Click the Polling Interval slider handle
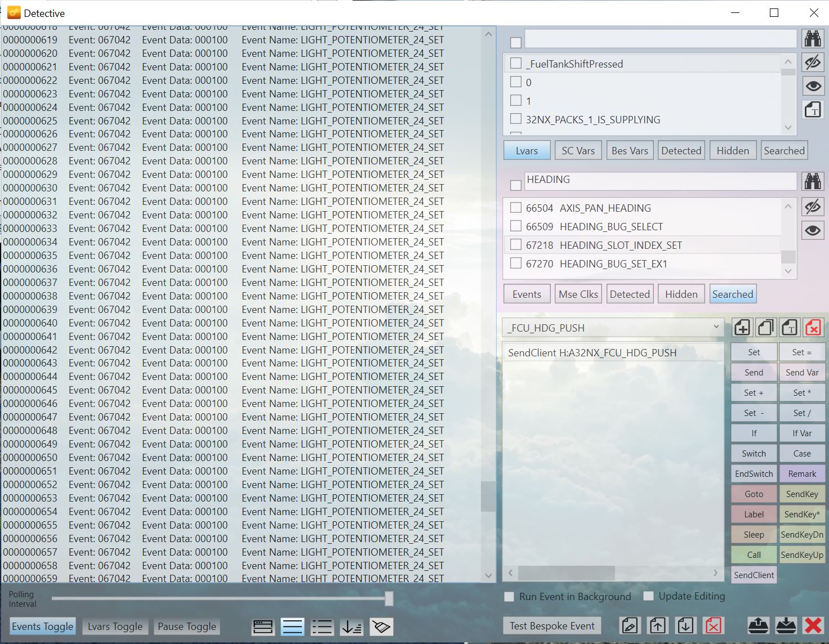Image resolution: width=829 pixels, height=644 pixels. [x=389, y=598]
